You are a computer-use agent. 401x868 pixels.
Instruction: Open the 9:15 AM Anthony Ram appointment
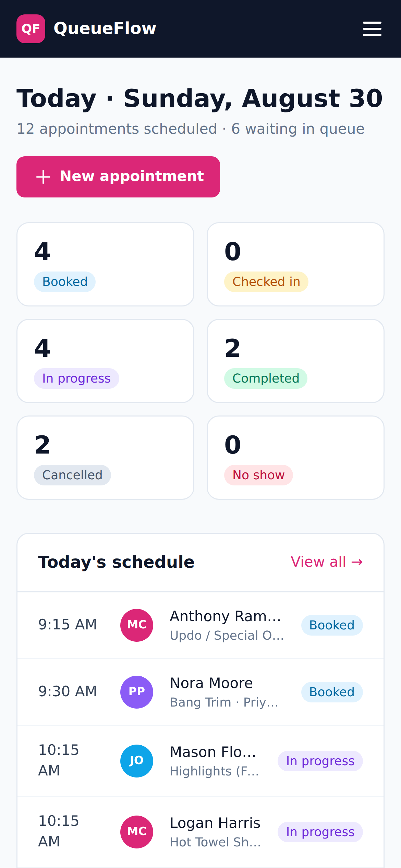pos(200,625)
